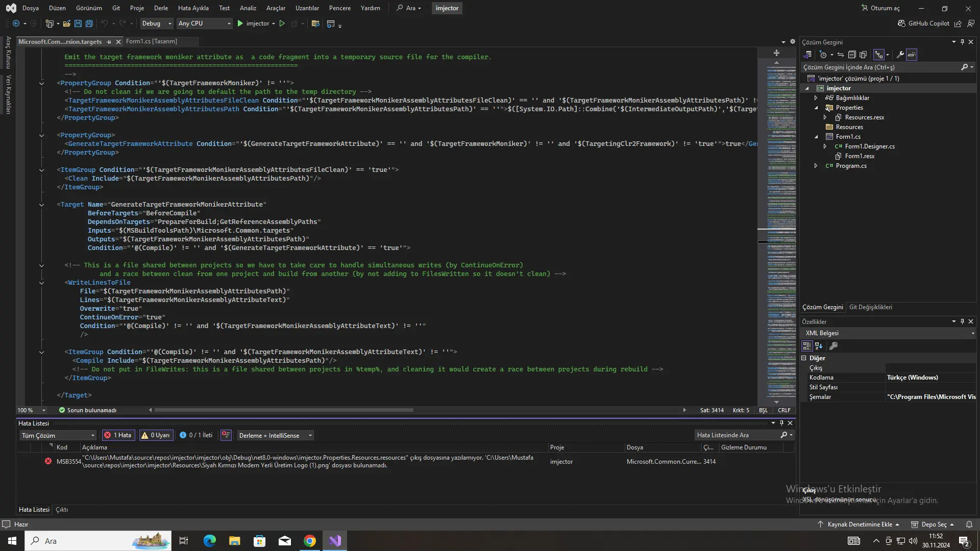Viewport: 980px width, 551px height.
Task: Click pending changes filter clock icon
Action: [823, 55]
